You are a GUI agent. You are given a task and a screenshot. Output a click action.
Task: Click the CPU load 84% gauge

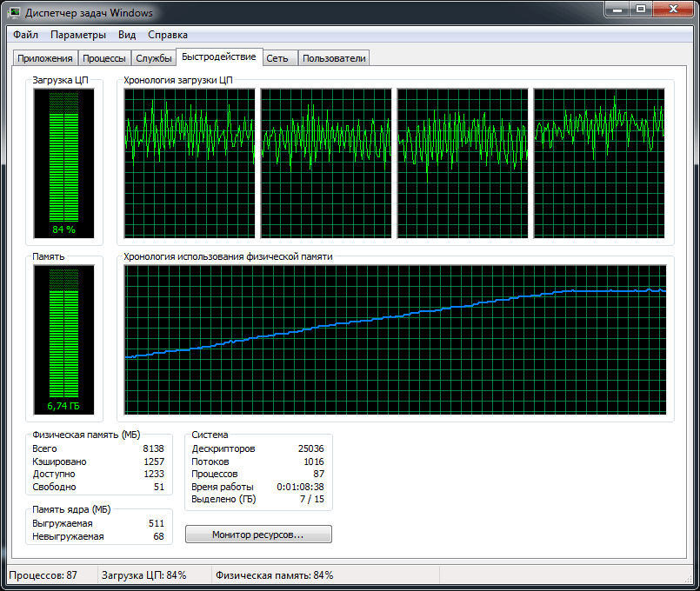click(64, 163)
